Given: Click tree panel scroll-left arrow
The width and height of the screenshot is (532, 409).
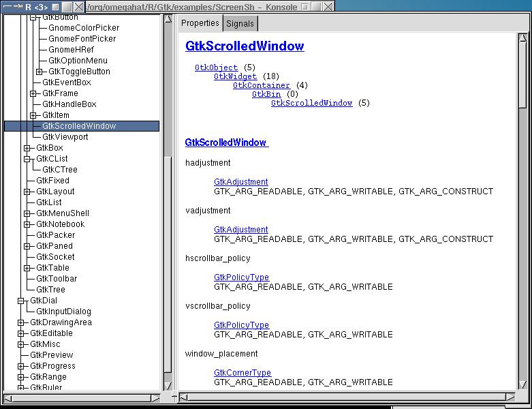Looking at the screenshot, I should click(x=7, y=399).
